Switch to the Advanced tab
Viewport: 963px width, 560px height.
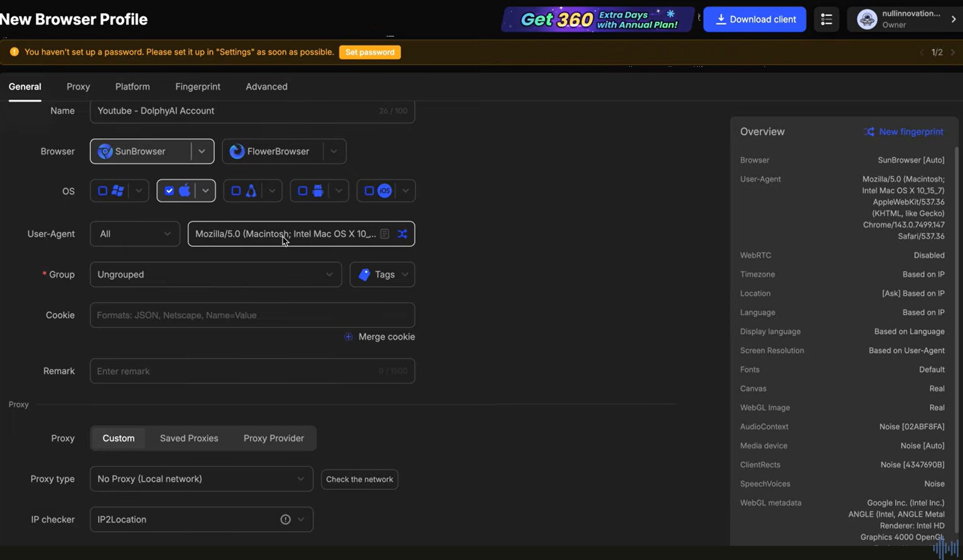(x=266, y=87)
